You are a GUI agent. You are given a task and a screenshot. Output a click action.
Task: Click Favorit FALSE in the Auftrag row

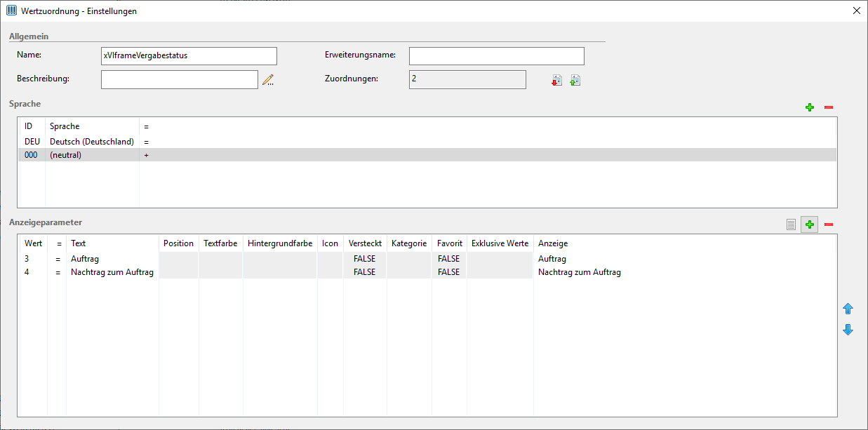(x=449, y=259)
